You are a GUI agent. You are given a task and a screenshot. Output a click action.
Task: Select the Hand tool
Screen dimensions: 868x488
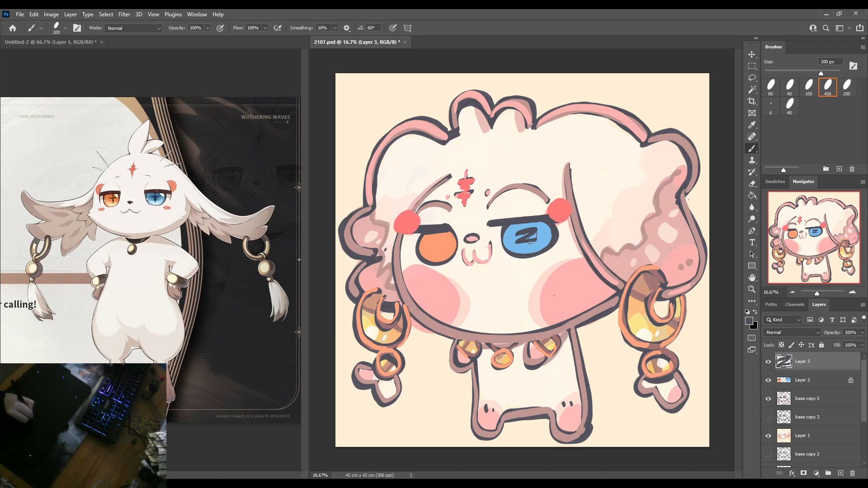(x=752, y=277)
